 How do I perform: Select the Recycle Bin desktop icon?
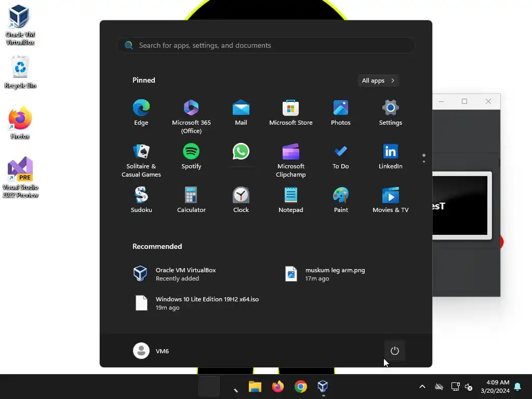(x=20, y=73)
